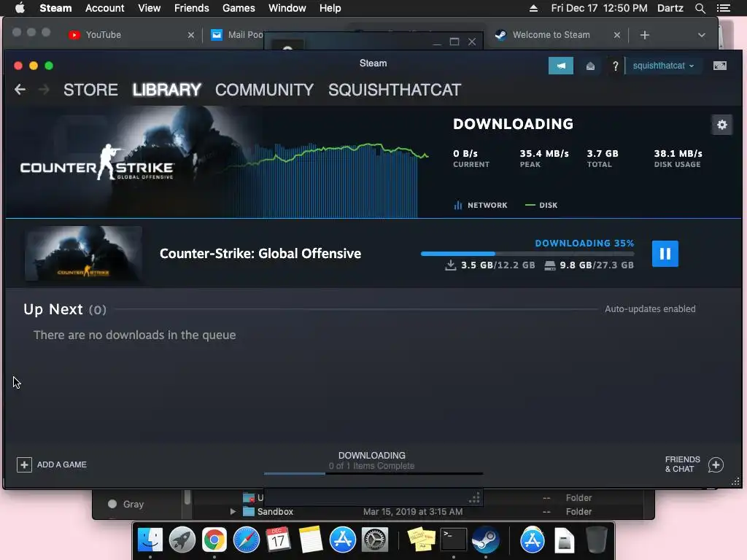The image size is (747, 560).
Task: Open System Preferences from the Dock
Action: point(374,540)
